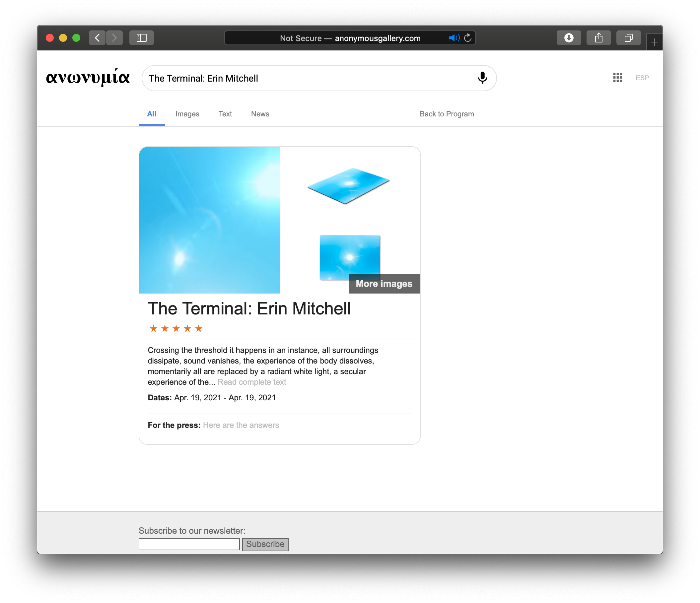
Task: Switch to the Images tab
Action: point(187,114)
